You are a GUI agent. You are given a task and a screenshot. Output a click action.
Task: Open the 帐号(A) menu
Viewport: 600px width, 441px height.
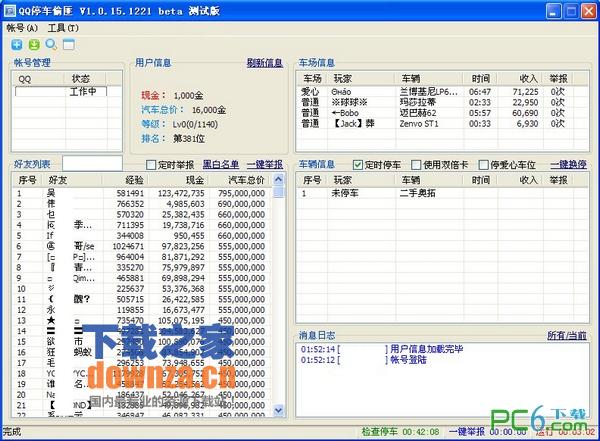tap(22, 28)
